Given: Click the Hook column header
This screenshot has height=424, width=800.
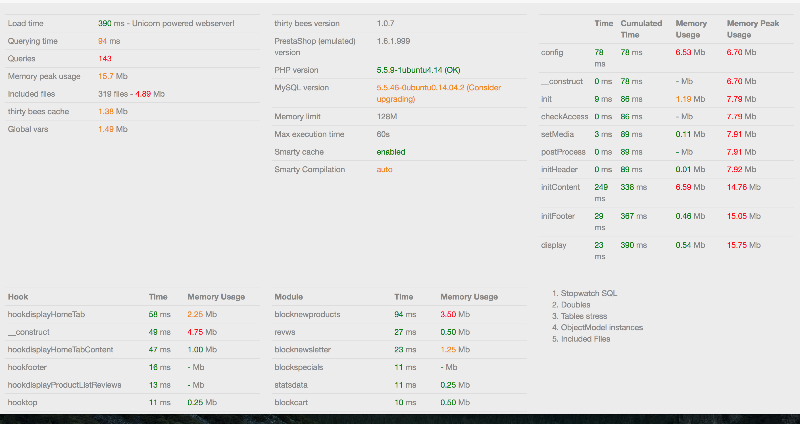Looking at the screenshot, I should click(x=18, y=297).
